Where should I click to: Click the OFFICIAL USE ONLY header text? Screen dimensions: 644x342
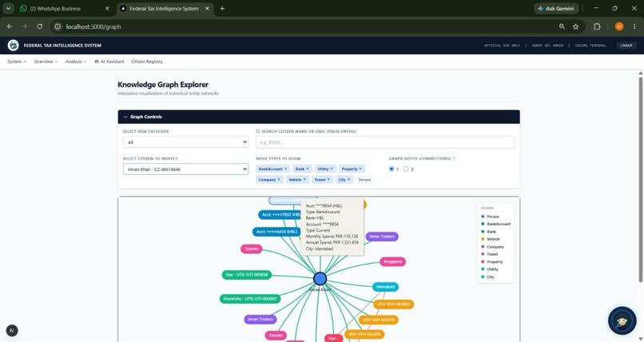click(x=502, y=46)
